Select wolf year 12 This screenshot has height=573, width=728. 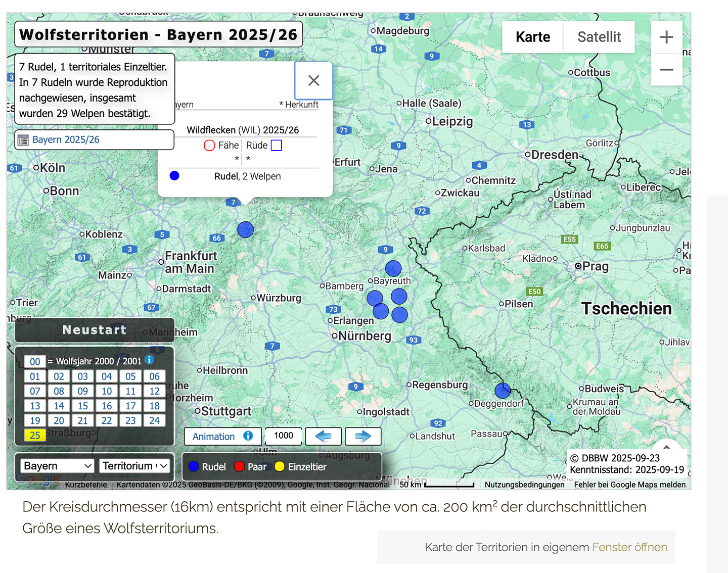154,391
